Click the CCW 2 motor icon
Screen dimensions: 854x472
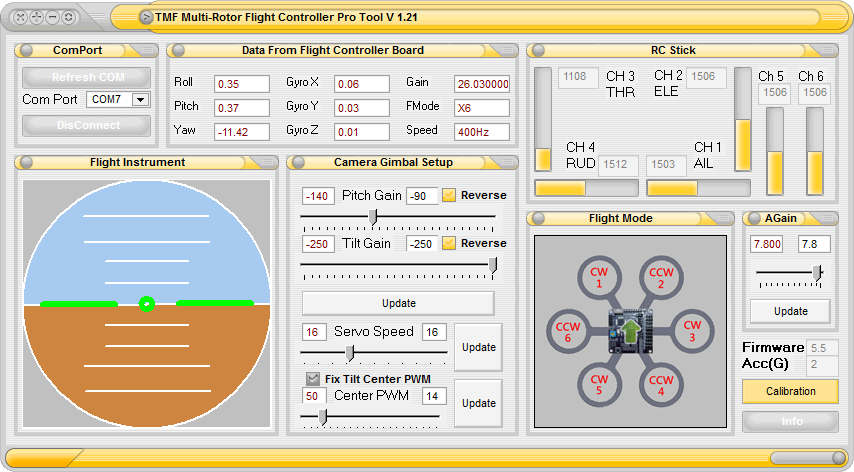[661, 277]
